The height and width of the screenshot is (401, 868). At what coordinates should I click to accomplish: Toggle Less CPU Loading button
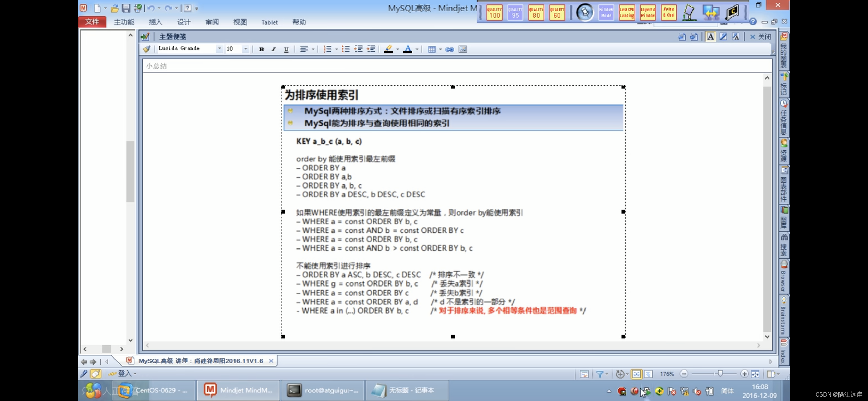tap(627, 13)
